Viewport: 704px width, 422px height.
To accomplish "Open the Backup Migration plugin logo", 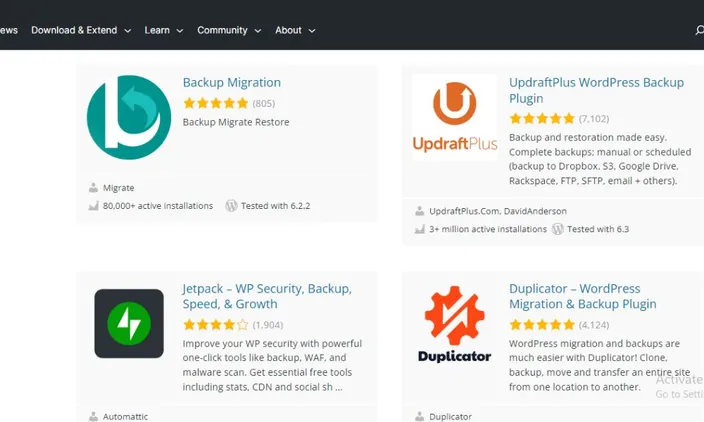I will (129, 117).
